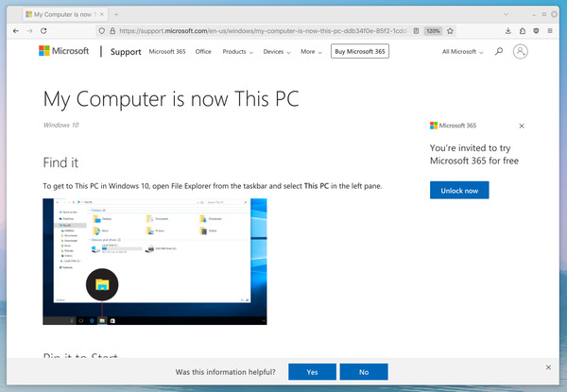Image resolution: width=567 pixels, height=392 pixels.
Task: Expand the Products dropdown
Action: (x=237, y=52)
